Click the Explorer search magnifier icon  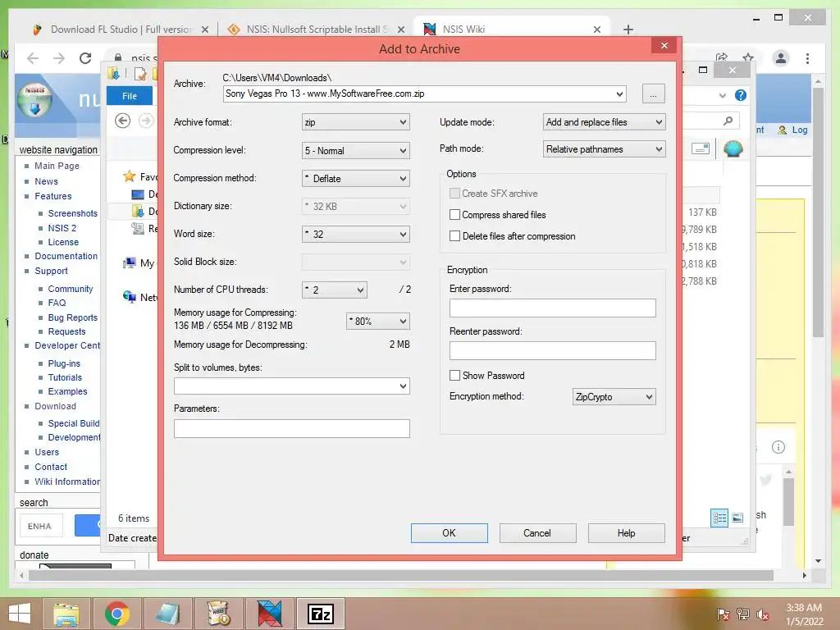(728, 121)
